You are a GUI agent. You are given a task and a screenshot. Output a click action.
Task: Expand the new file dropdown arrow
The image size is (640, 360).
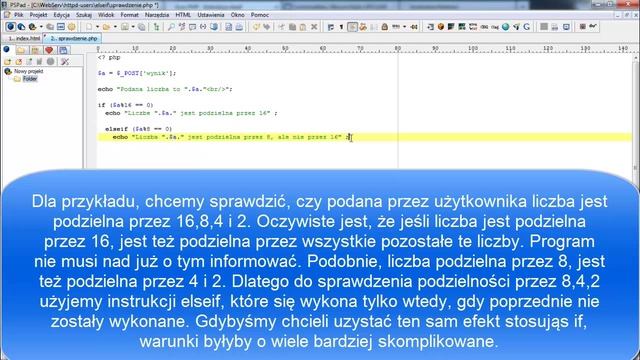point(97,27)
